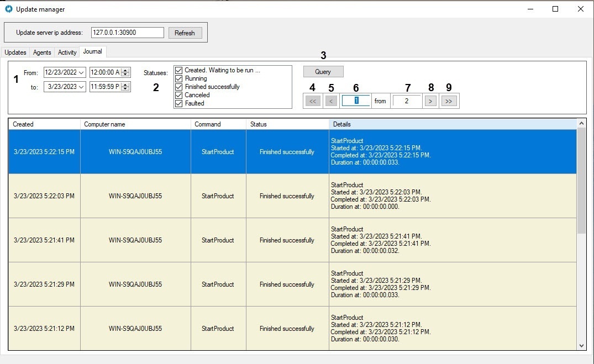This screenshot has width=594, height=364.
Task: Go to the first page with << button
Action: [313, 101]
